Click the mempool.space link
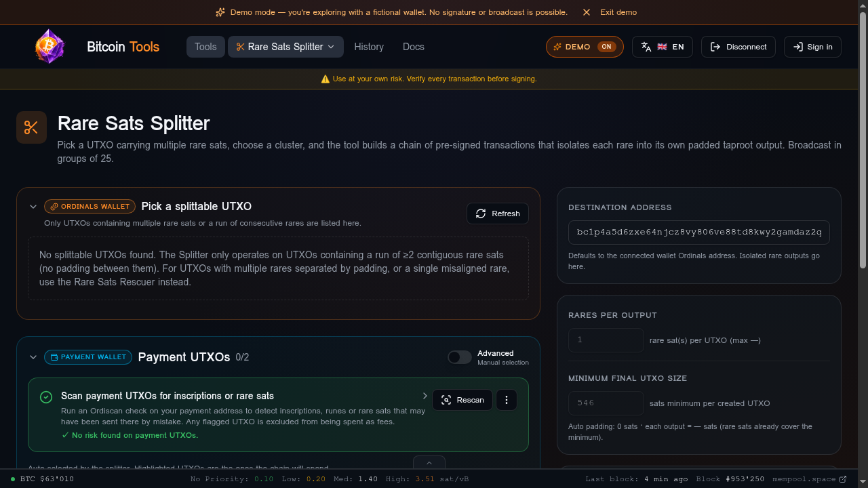Screen dimensions: 868x488 point(810,479)
